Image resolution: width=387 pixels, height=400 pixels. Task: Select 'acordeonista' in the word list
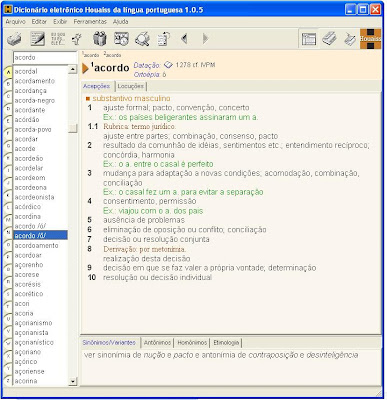click(x=34, y=197)
